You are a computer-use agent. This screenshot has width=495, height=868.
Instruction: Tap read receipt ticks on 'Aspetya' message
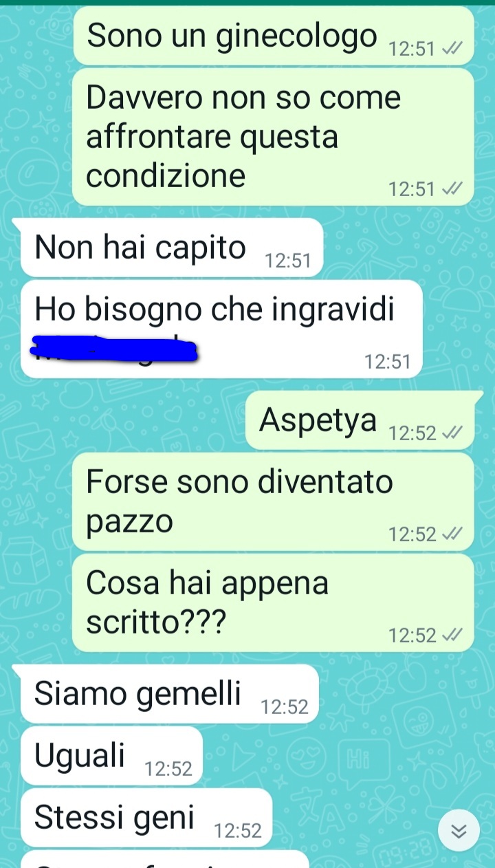tap(452, 433)
